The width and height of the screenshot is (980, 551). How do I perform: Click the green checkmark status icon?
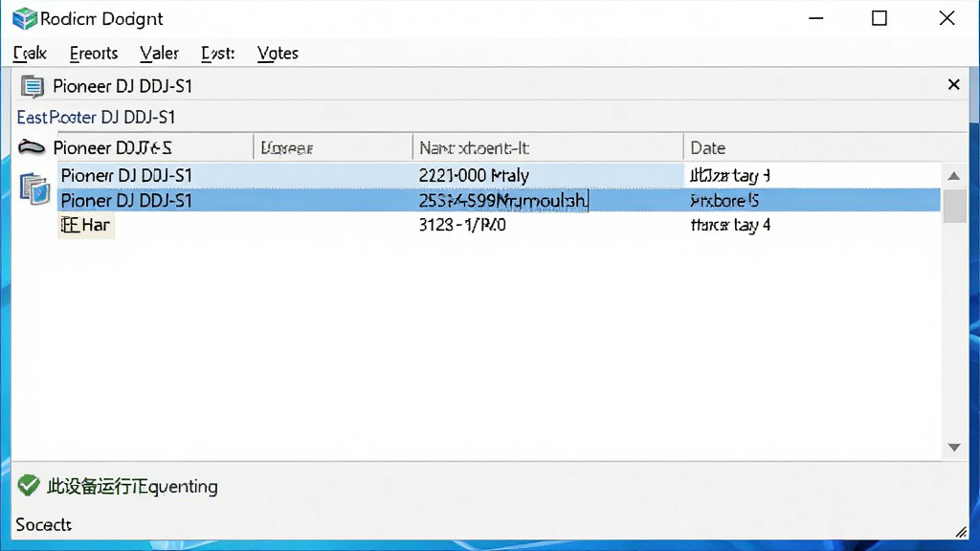point(29,485)
